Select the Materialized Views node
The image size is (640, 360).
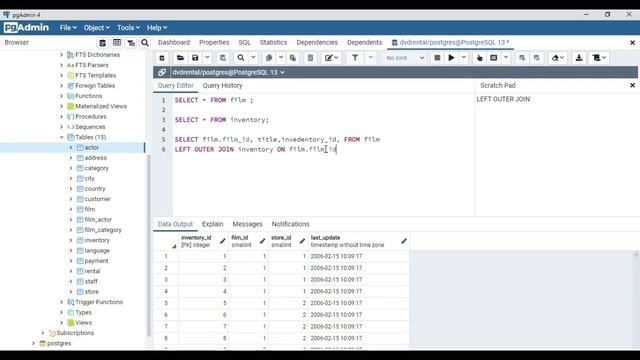pos(101,107)
